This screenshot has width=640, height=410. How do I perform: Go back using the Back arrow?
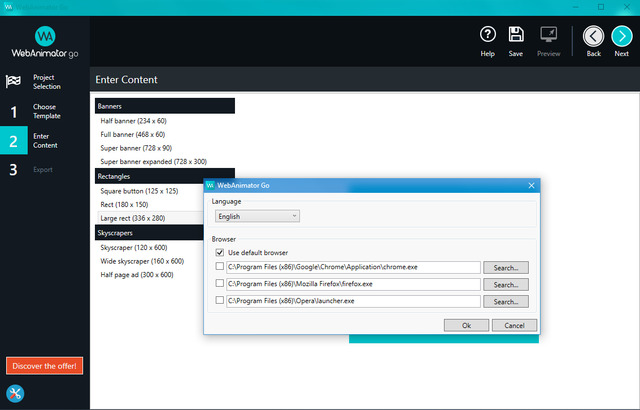[x=594, y=36]
